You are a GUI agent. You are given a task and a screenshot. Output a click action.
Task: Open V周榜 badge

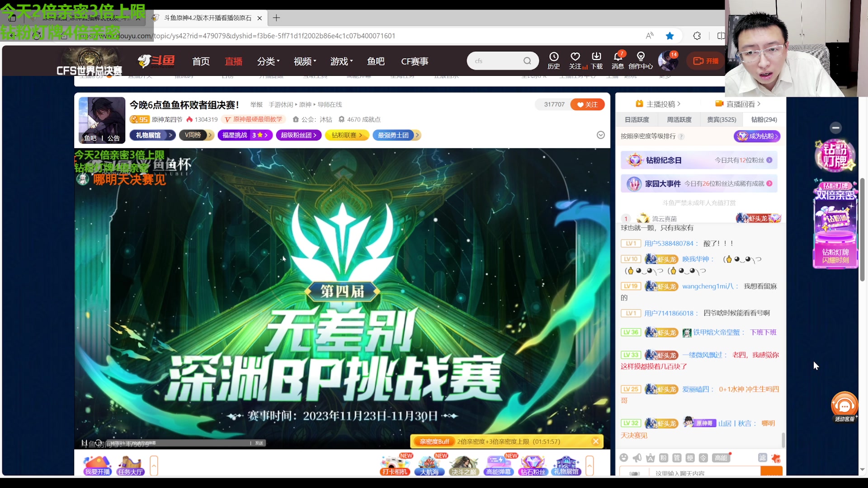(196, 135)
